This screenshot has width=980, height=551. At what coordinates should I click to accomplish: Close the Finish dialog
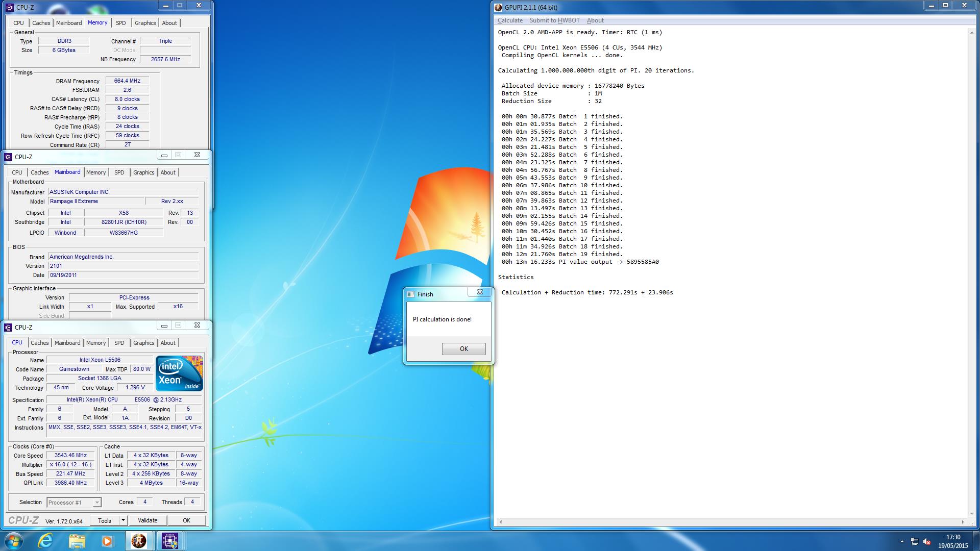(480, 292)
